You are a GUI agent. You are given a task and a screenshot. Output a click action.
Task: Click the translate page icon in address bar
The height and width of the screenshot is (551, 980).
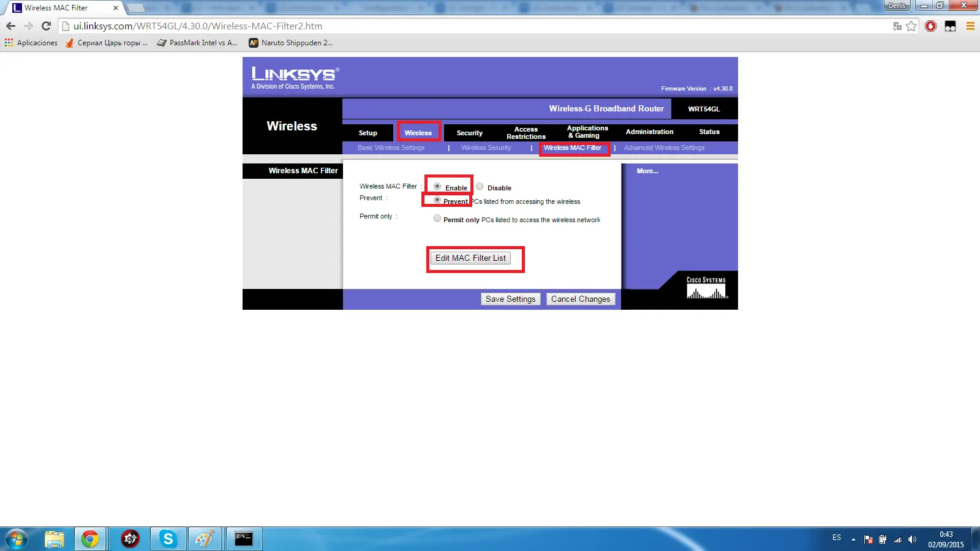[897, 26]
